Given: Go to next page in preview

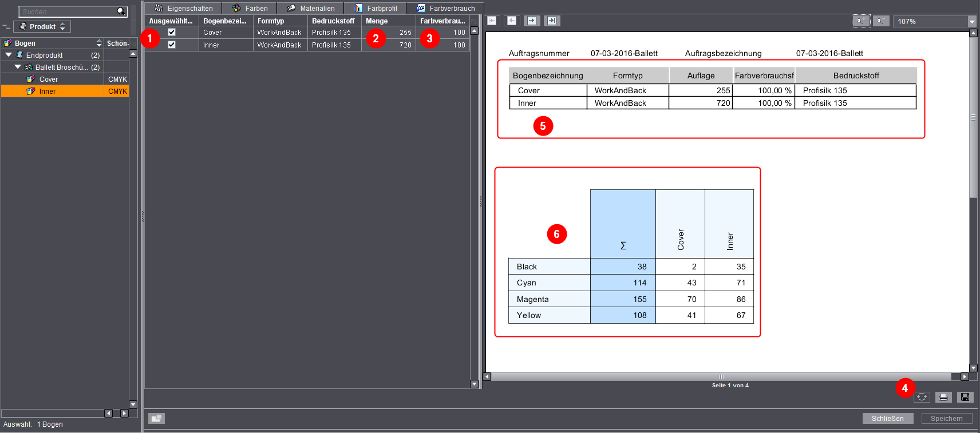Looking at the screenshot, I should 532,21.
